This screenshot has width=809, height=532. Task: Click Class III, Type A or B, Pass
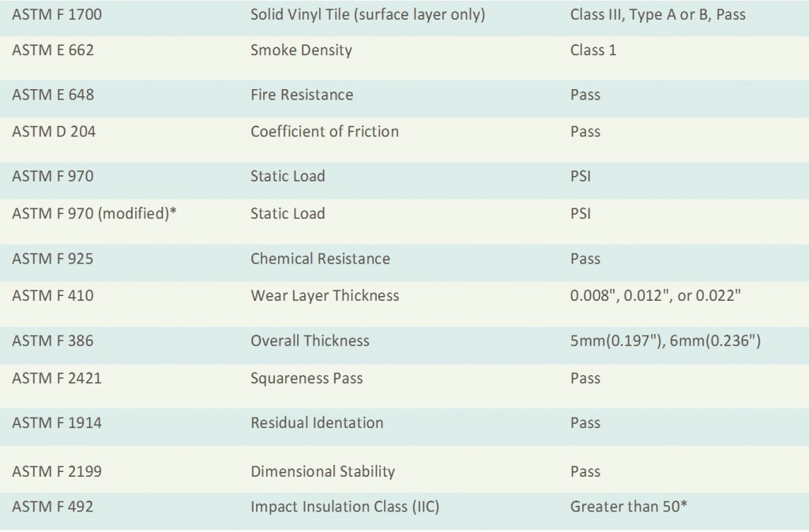[x=658, y=14]
